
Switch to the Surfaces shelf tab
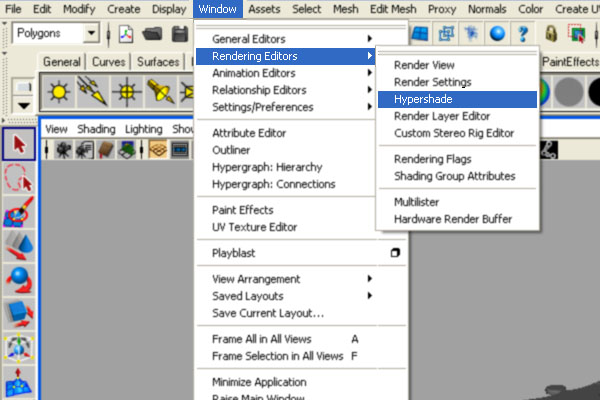[158, 62]
